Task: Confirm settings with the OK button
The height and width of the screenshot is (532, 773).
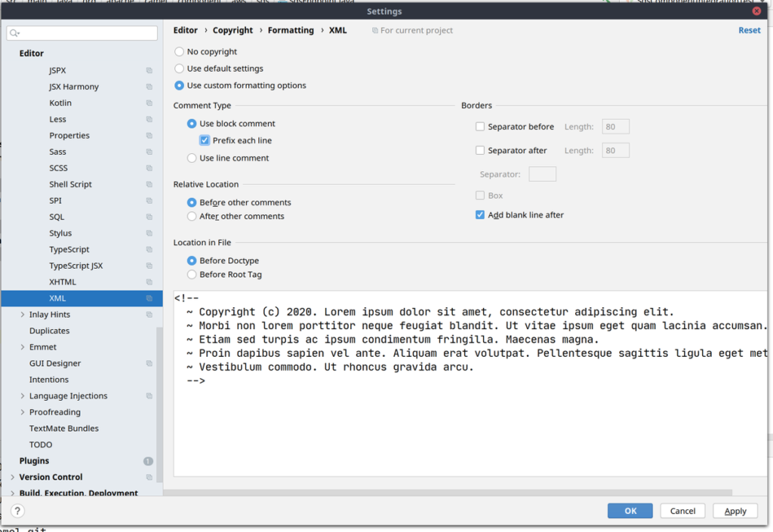Action: point(630,511)
